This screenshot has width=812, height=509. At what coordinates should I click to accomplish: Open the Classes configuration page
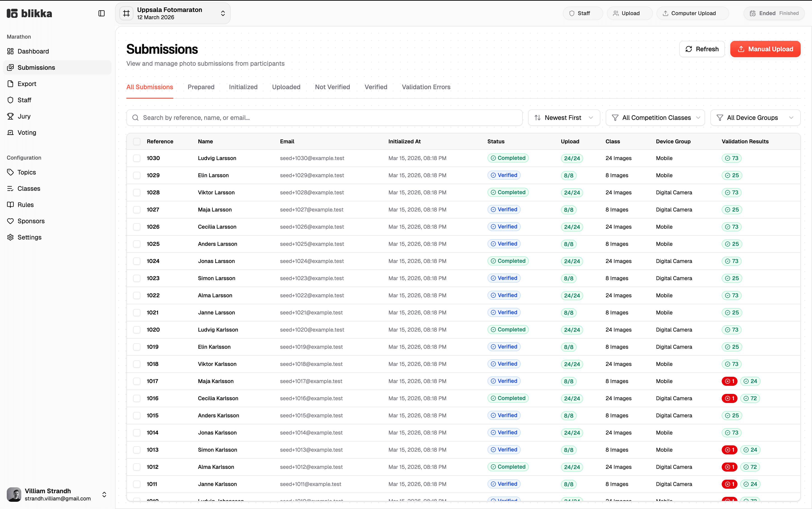click(x=29, y=188)
